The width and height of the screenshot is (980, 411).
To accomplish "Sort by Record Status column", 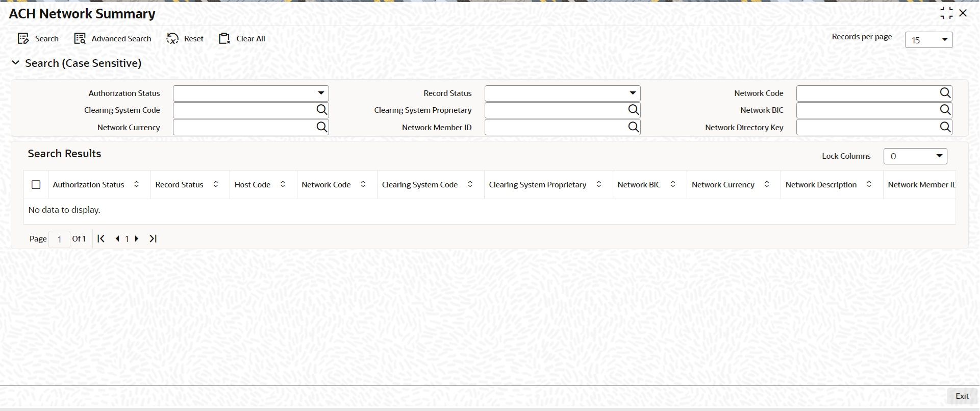I will (216, 184).
